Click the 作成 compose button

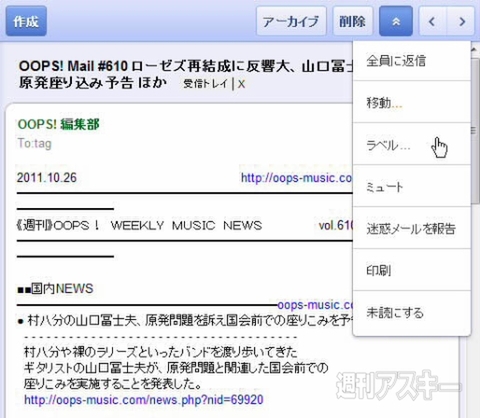(26, 21)
